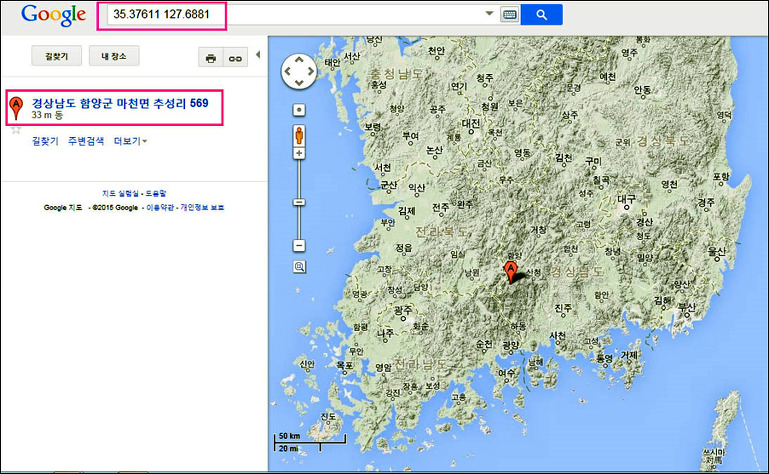
Task: Click the 순천 city label on map
Action: point(484,344)
